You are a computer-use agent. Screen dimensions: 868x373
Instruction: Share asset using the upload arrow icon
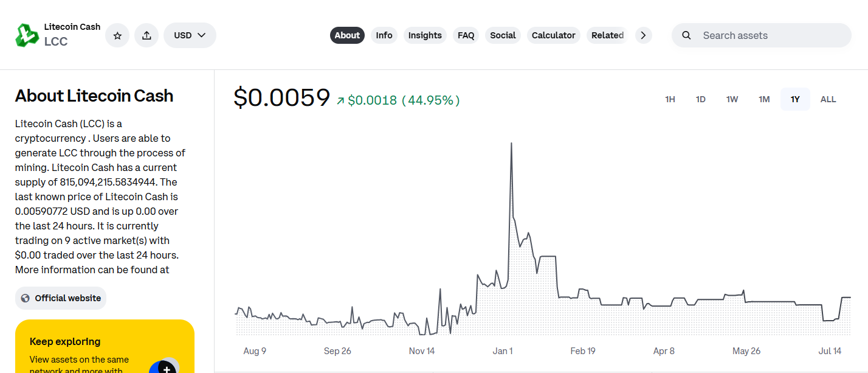click(146, 35)
